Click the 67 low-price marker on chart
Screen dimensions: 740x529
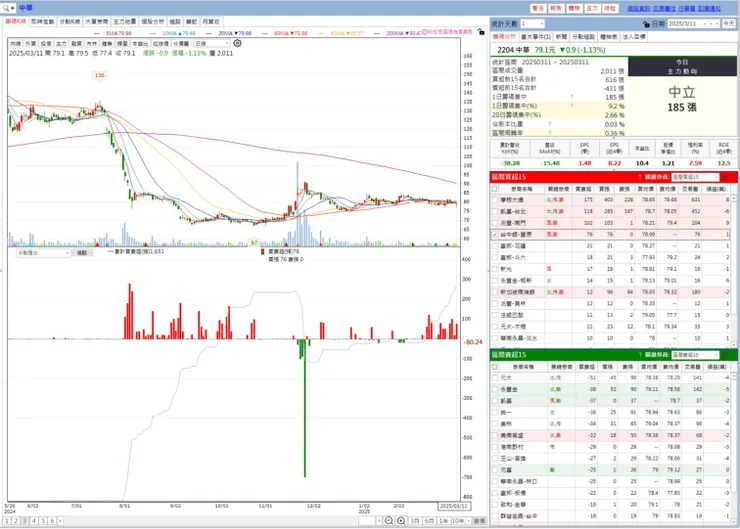(254, 243)
